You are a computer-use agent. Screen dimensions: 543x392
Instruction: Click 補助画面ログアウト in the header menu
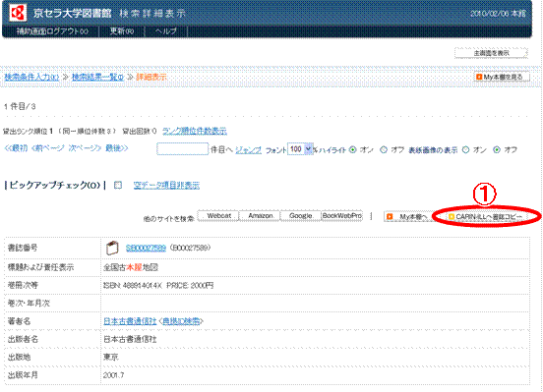(52, 31)
